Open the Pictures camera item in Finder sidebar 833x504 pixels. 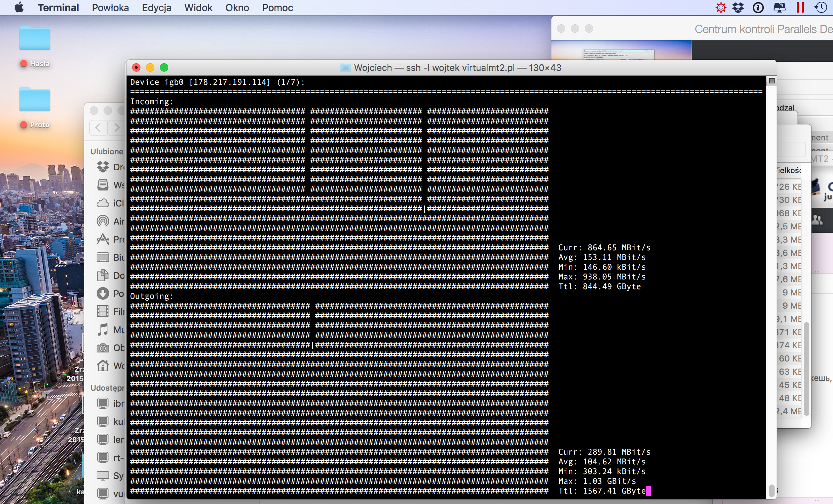(111, 348)
